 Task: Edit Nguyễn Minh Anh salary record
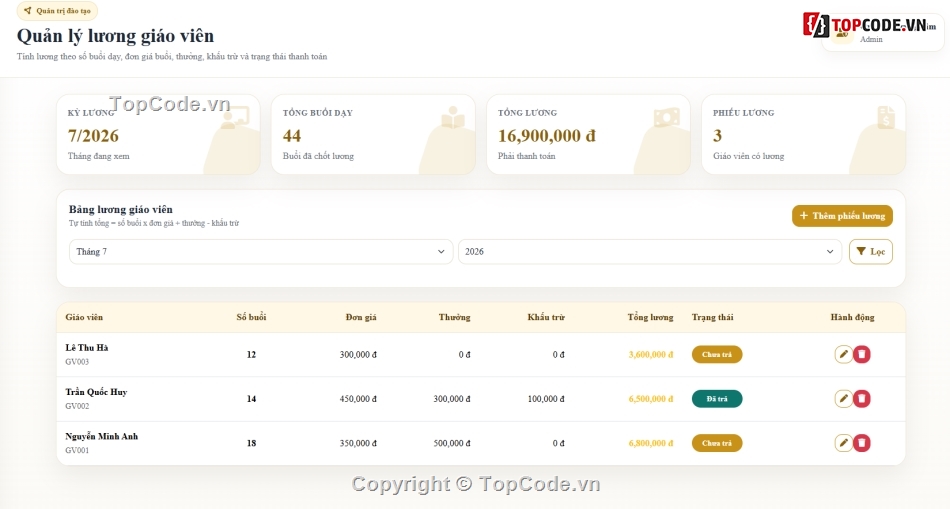[843, 443]
